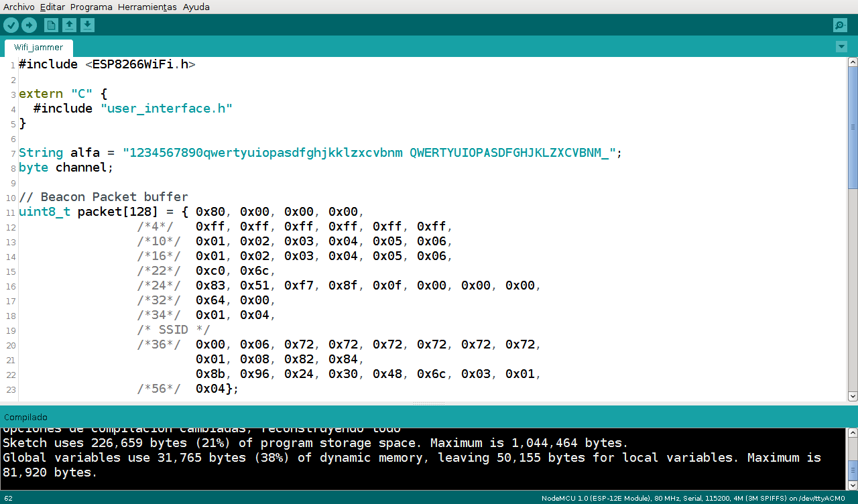The width and height of the screenshot is (858, 504).
Task: Open the Herramientas menu
Action: pos(147,7)
